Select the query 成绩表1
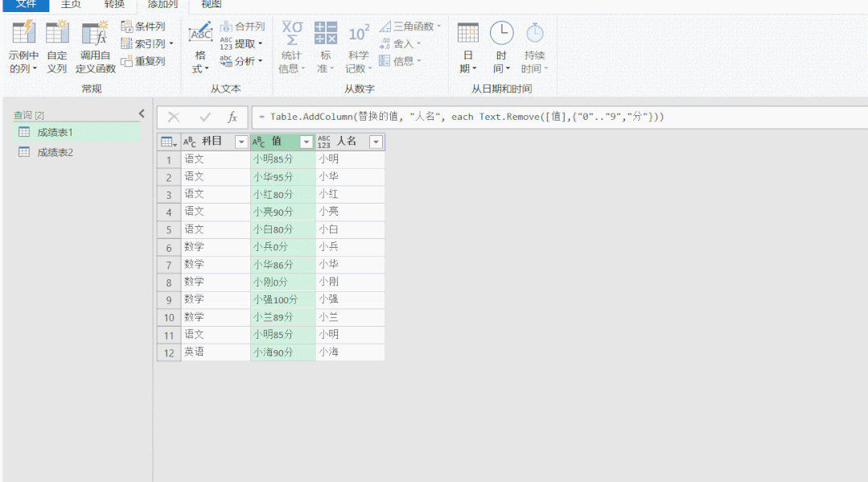Viewport: 868px width, 482px height. coord(77,133)
